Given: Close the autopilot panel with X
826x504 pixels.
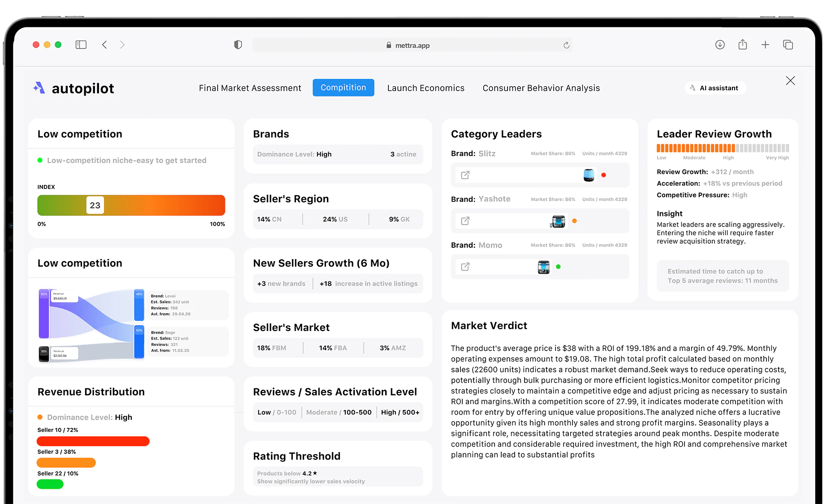Looking at the screenshot, I should click(x=791, y=81).
